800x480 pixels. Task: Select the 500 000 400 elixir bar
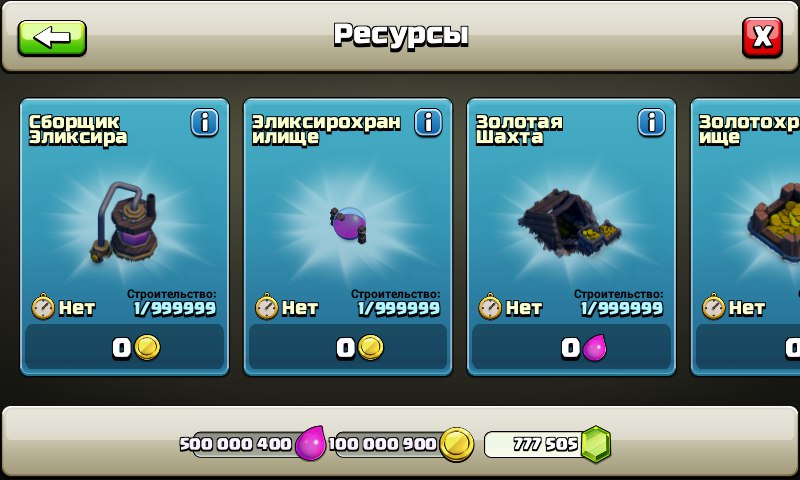click(x=252, y=444)
